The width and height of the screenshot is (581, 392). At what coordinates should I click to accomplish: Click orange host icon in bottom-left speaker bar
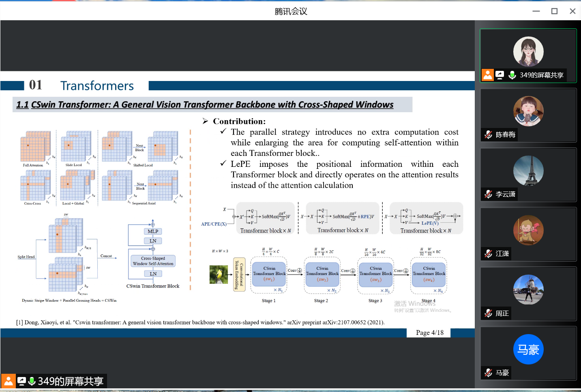tap(8, 381)
